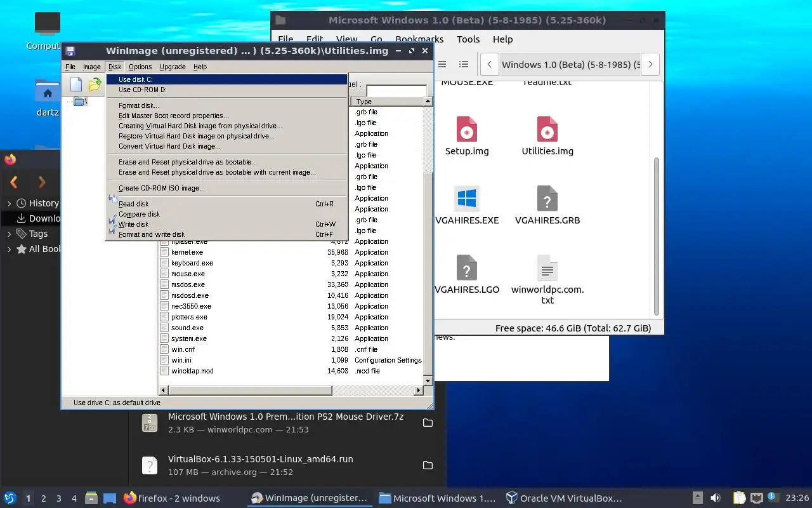Screen dimensions: 812x508
Task: Select the VGAHIRES.EXE Windows logo icon
Action: [x=467, y=198]
